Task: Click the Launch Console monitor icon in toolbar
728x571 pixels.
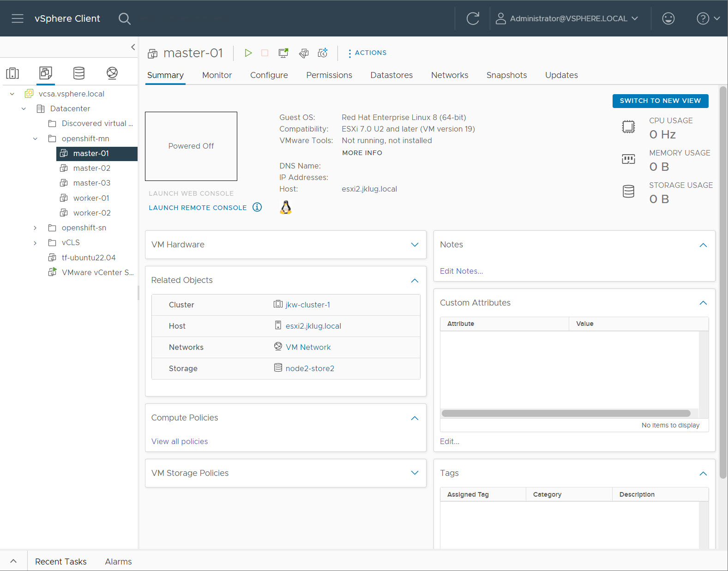Action: point(283,53)
